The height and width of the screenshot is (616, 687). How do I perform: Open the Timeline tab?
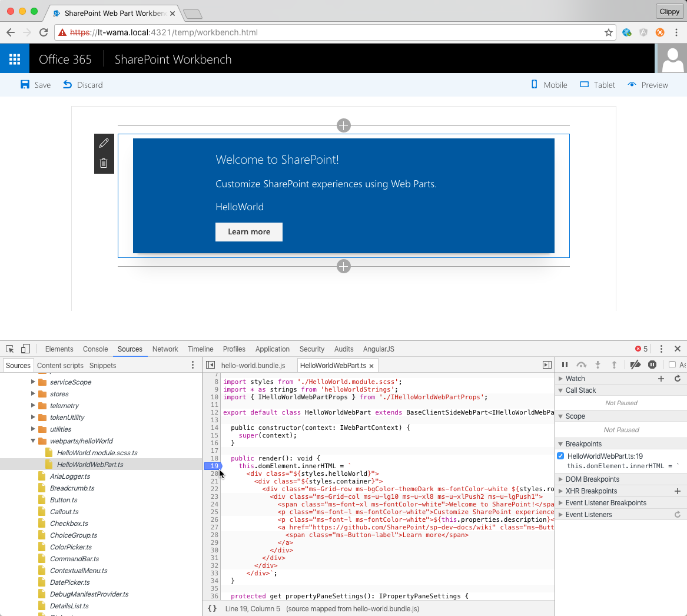pyautogui.click(x=200, y=349)
